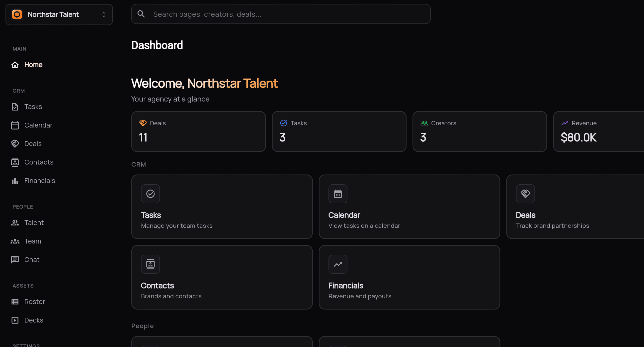Click the search magnifier icon

point(141,14)
